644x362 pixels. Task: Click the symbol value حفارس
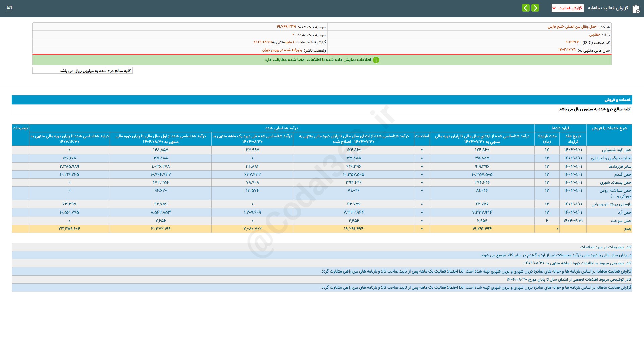(595, 35)
